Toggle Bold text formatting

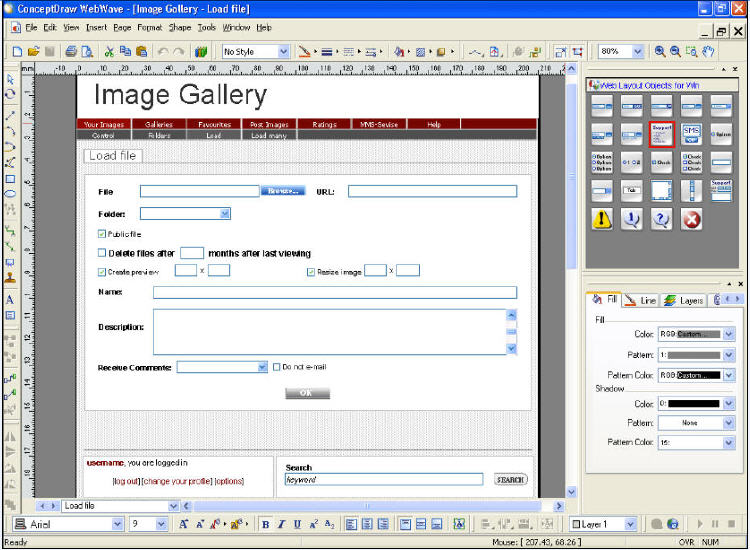(265, 524)
